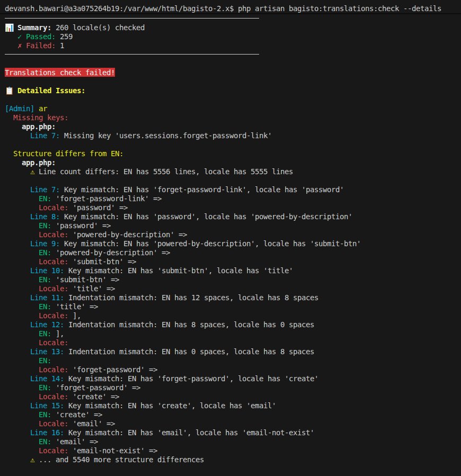Click '... and 5540 more structure differences' text
461x476 pixels.
[121, 460]
